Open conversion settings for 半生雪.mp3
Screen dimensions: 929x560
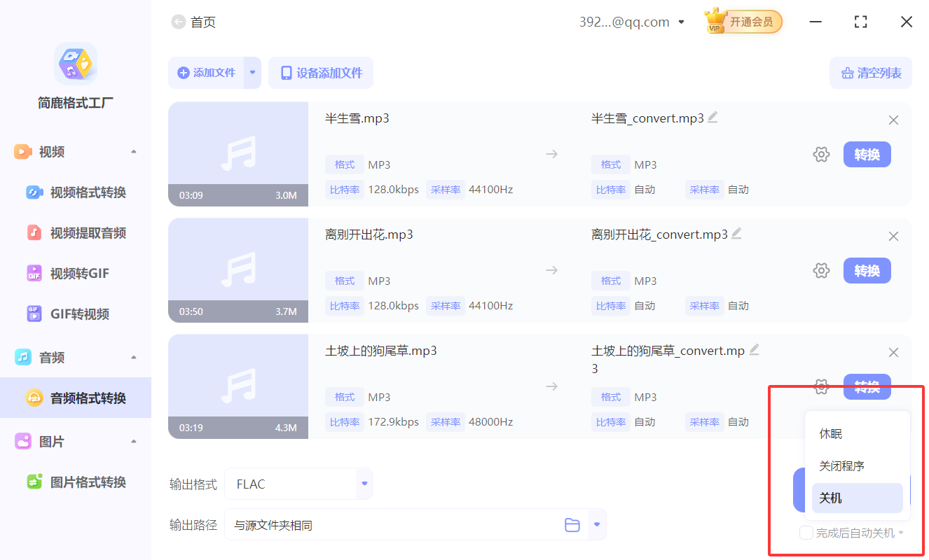point(821,154)
